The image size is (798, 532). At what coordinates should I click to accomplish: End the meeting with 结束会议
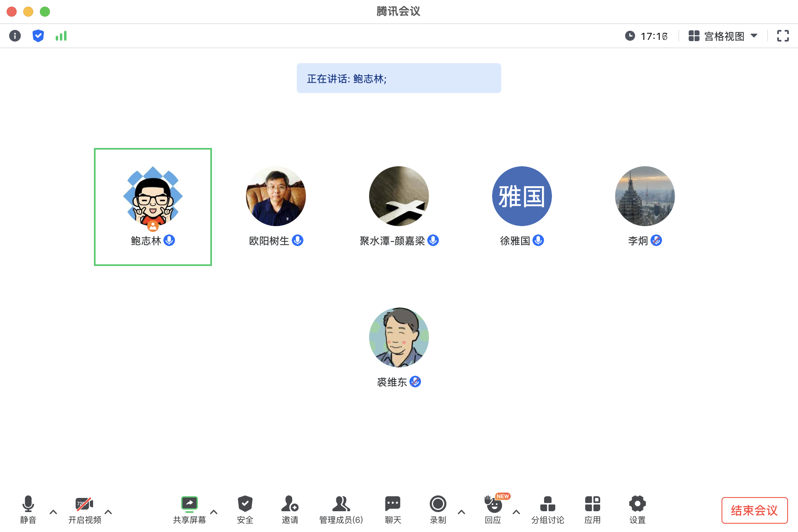pos(754,510)
